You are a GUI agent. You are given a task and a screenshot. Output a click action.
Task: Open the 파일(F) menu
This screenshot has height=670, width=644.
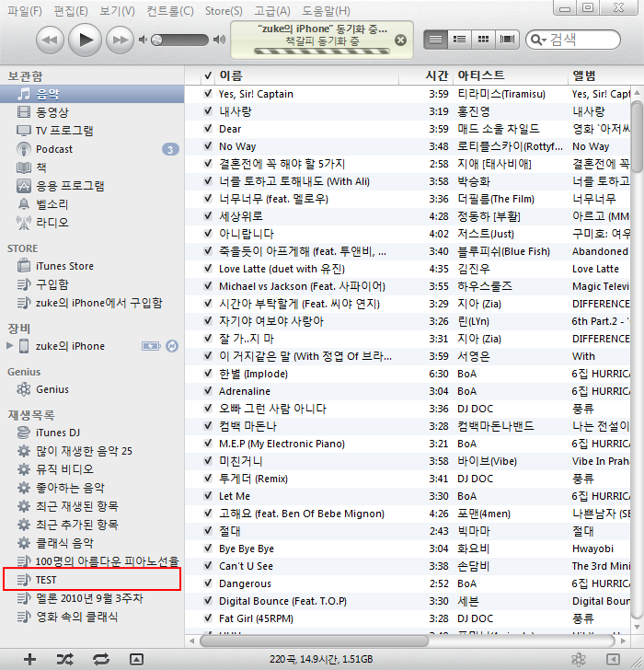25,11
